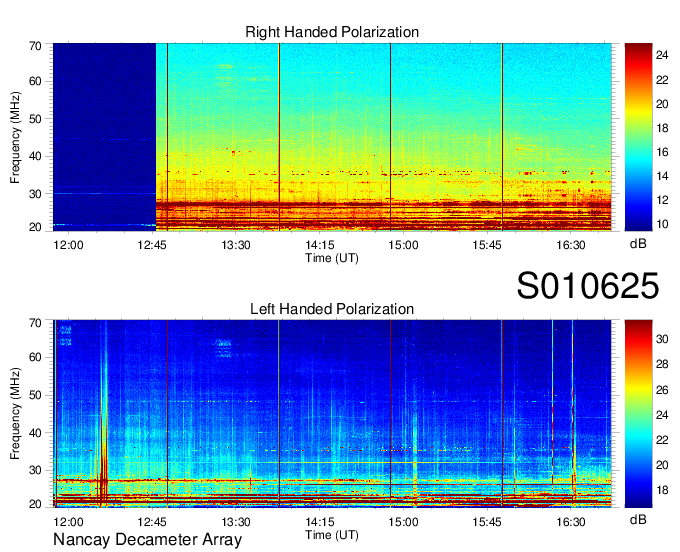680x552 pixels.
Task: Click the 70 MHz tick on the right-handed plot
Action: click(x=36, y=46)
